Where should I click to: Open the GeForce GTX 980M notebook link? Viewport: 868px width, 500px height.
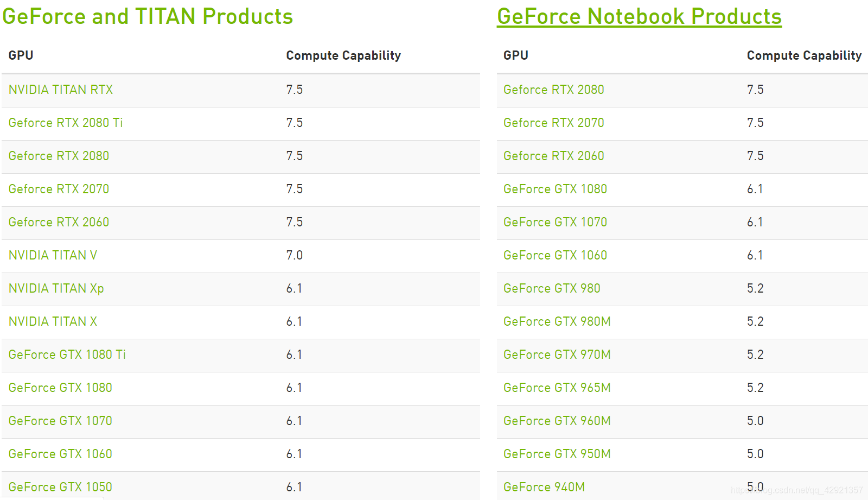pos(557,321)
